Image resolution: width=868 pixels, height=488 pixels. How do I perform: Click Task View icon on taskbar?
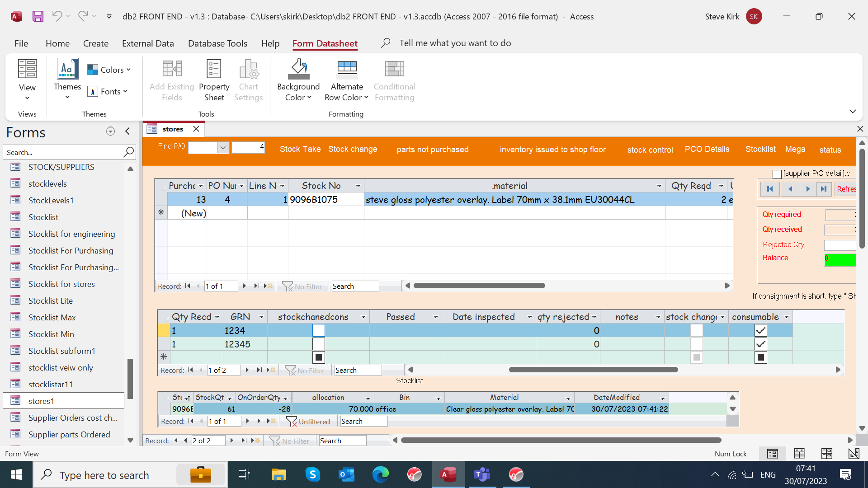click(x=244, y=474)
